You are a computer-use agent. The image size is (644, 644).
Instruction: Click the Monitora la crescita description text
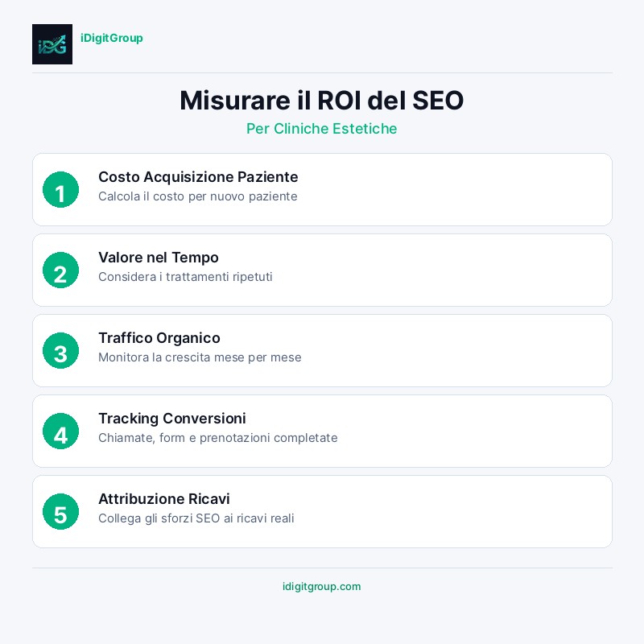pyautogui.click(x=200, y=357)
